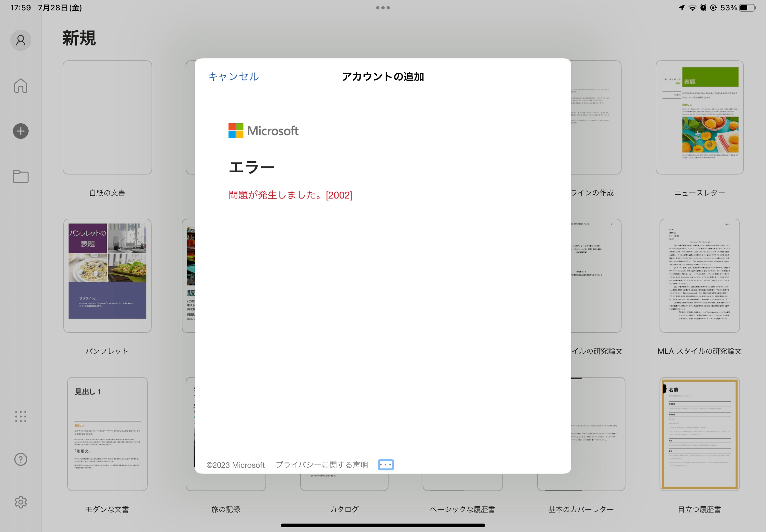
Task: Open the account profile icon
Action: click(x=21, y=40)
